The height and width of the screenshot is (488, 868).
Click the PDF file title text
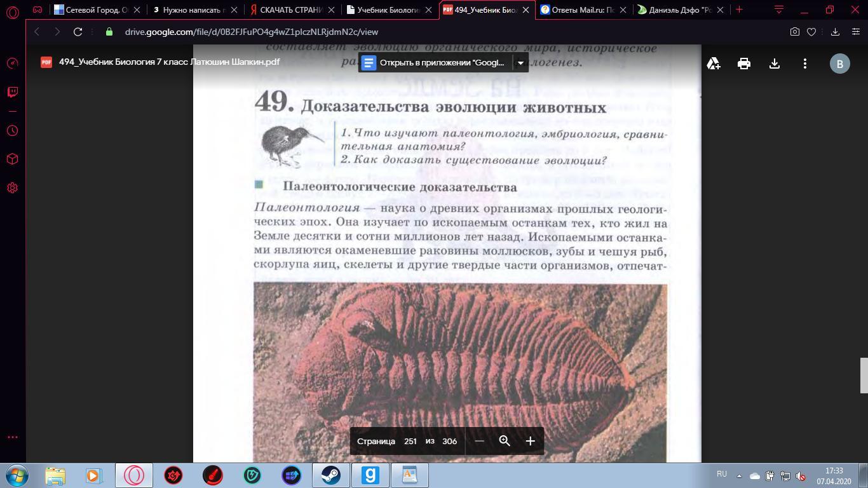click(169, 62)
